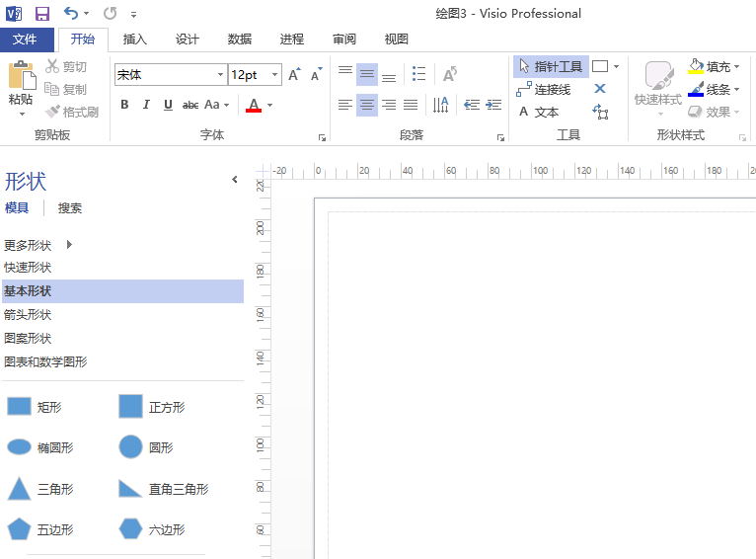Click the rotate text icon
The height and width of the screenshot is (559, 756).
450,74
